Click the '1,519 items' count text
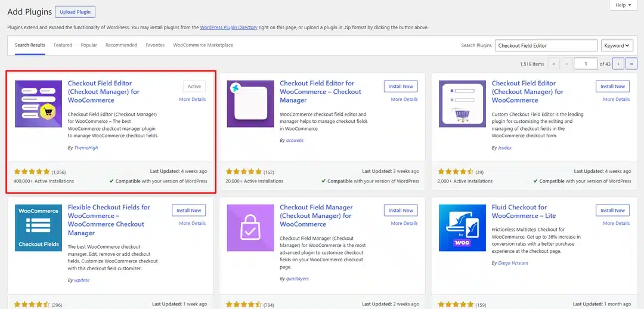The height and width of the screenshot is (309, 644). (x=532, y=64)
